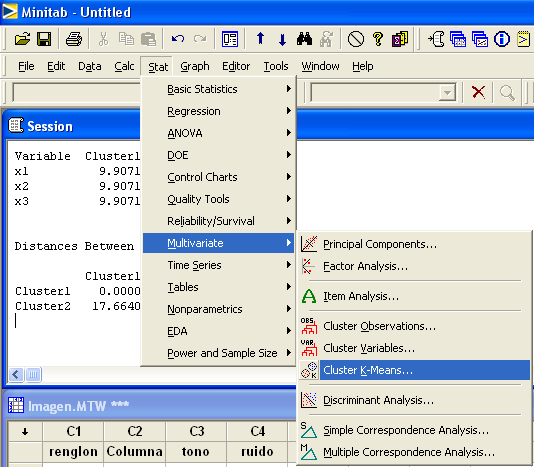Expand the Time Series submenu
Screen dimensions: 534x467
tap(218, 265)
